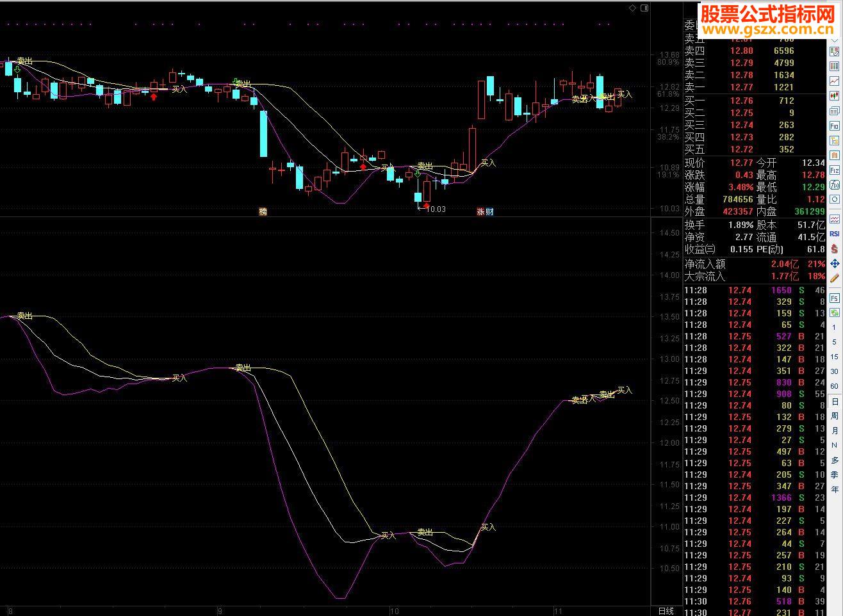This screenshot has height=616, width=843.
Task: Click the 涨 marker below the price chart
Action: click(x=480, y=211)
